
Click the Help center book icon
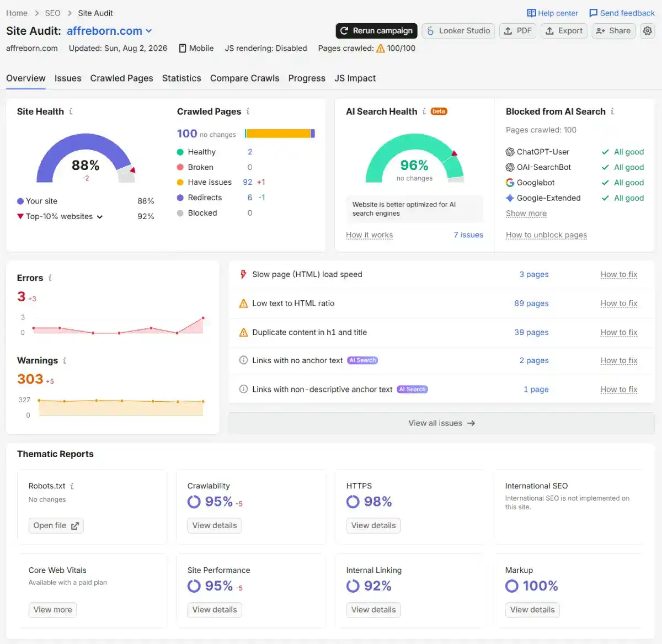point(531,13)
